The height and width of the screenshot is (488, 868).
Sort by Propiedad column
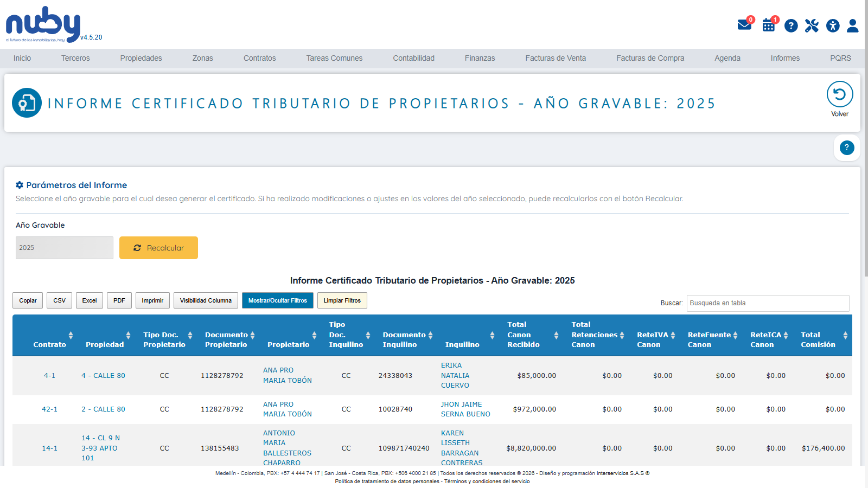[128, 335]
